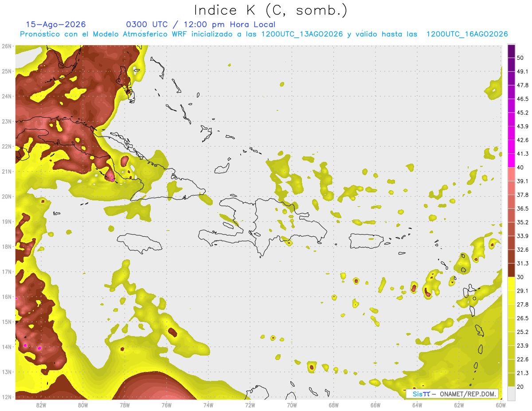Click the color bar value "43.9"
This screenshot has width=532, height=411.
point(523,126)
